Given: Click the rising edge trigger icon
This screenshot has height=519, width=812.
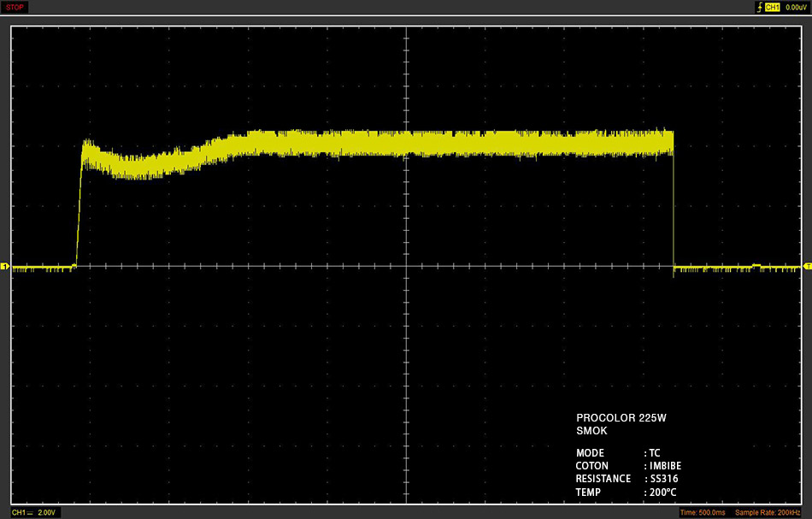Looking at the screenshot, I should (x=760, y=7).
